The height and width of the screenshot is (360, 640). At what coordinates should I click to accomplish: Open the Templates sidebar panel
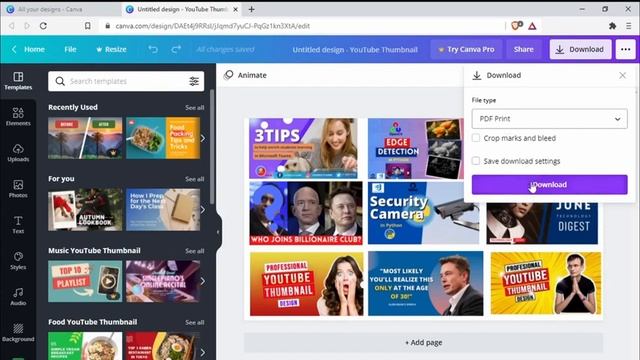pos(18,81)
